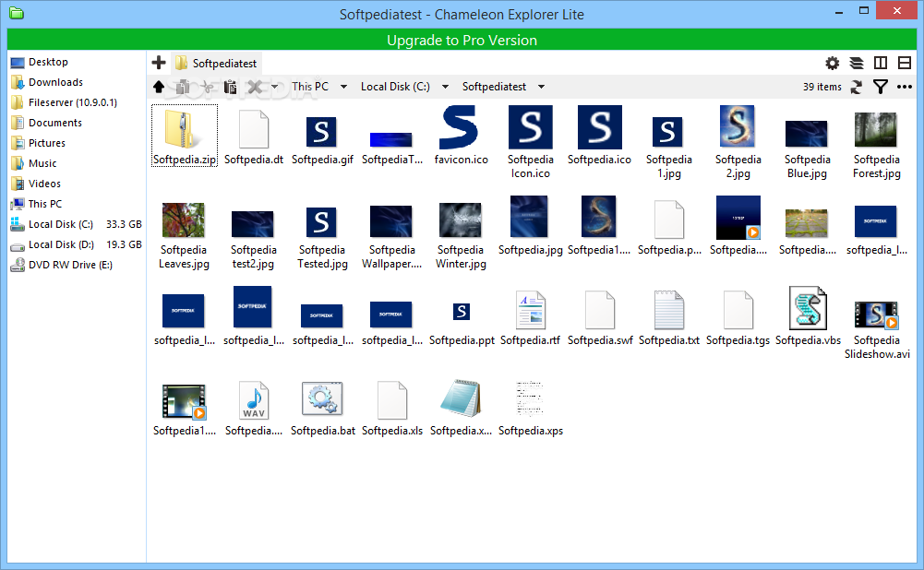Select Softpedia.dt file
924x570 pixels.
tap(254, 136)
